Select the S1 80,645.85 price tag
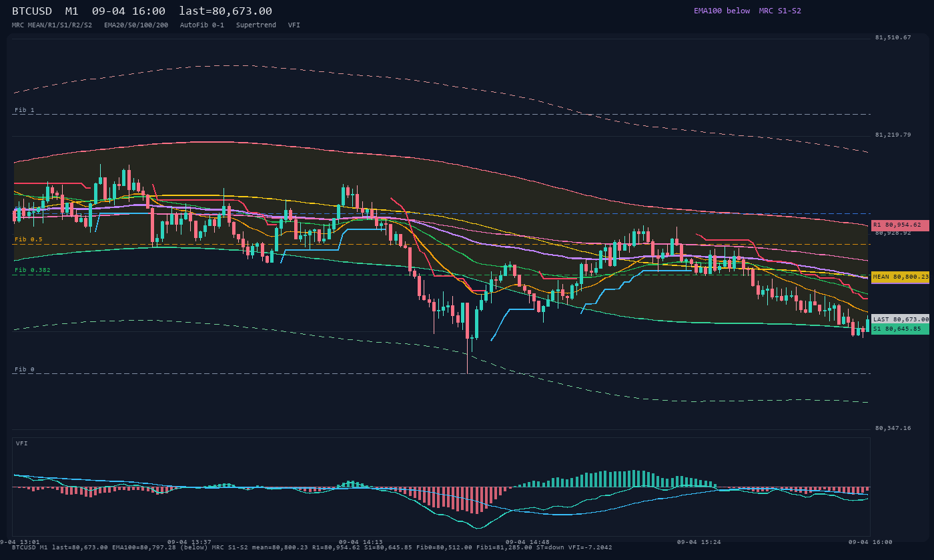This screenshot has width=934, height=560. 900,329
